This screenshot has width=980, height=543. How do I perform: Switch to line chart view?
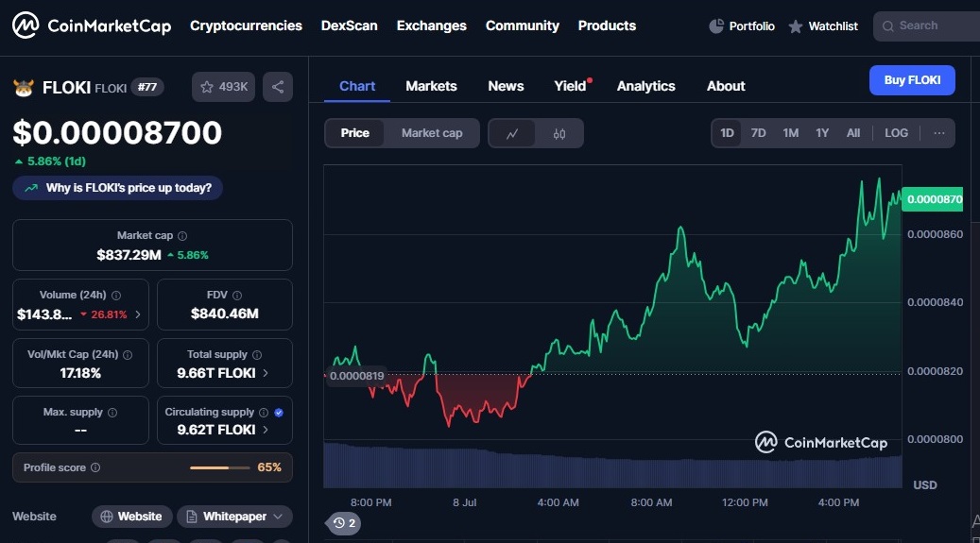tap(512, 133)
